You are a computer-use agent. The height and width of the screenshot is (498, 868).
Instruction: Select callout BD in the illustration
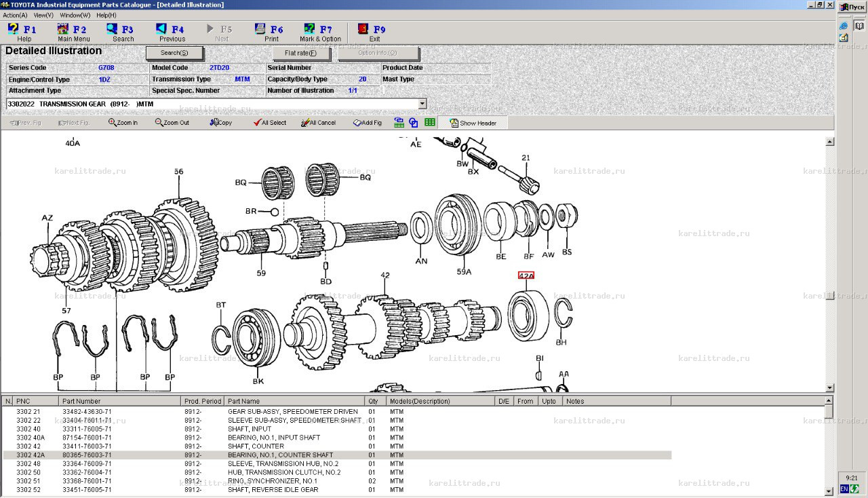325,280
